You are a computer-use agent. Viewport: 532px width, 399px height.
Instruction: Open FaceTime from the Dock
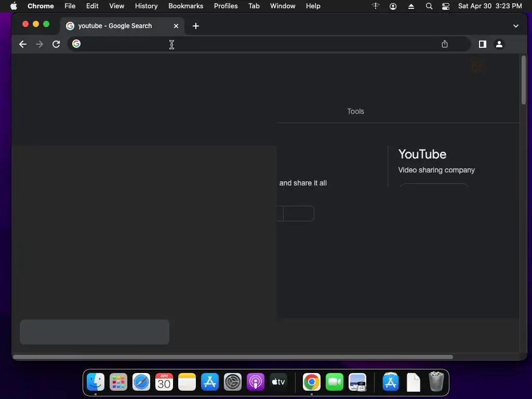[334, 382]
